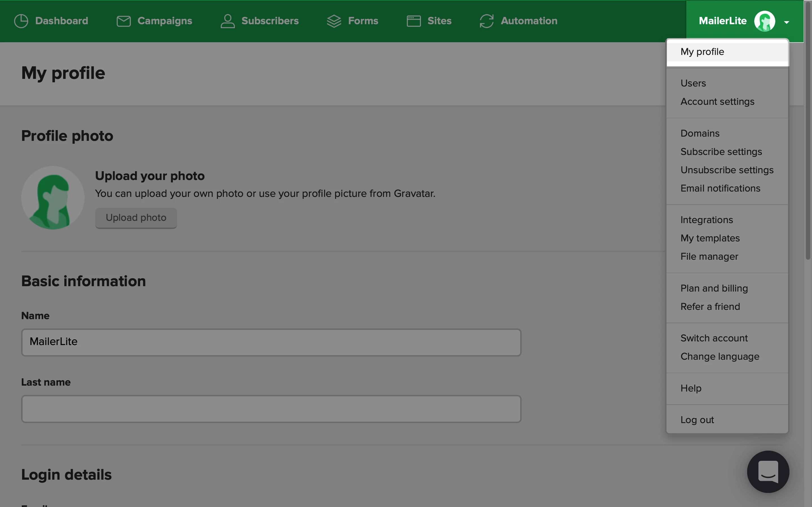
Task: Collapse the MailerLite account dropdown arrow
Action: [787, 22]
